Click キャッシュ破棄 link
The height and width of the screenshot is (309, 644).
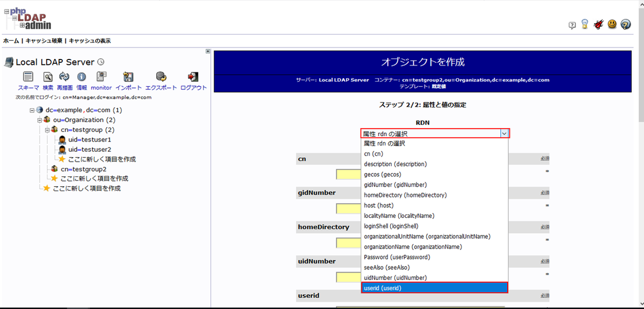pos(44,41)
